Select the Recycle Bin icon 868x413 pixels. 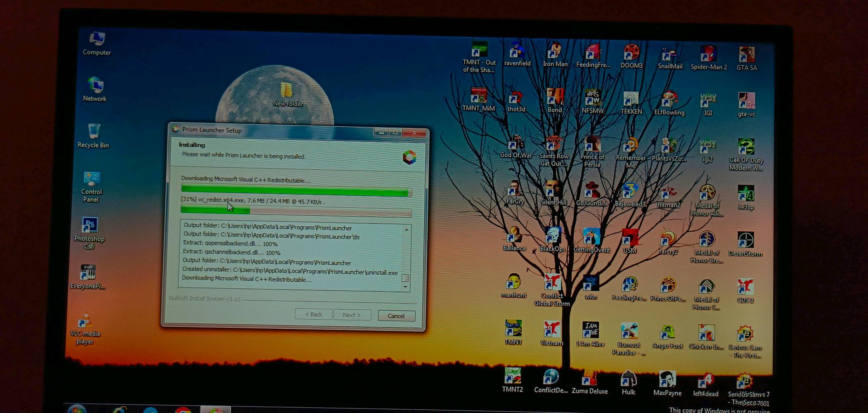coord(93,136)
